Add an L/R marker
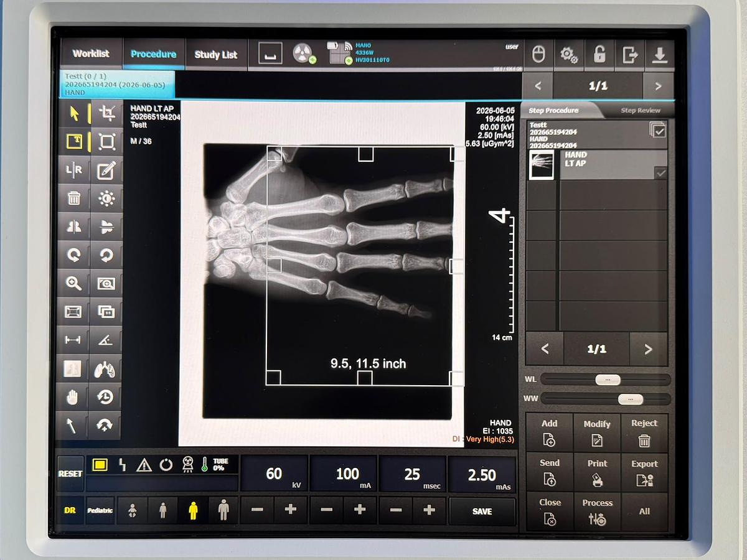The height and width of the screenshot is (560, 747). tap(73, 170)
